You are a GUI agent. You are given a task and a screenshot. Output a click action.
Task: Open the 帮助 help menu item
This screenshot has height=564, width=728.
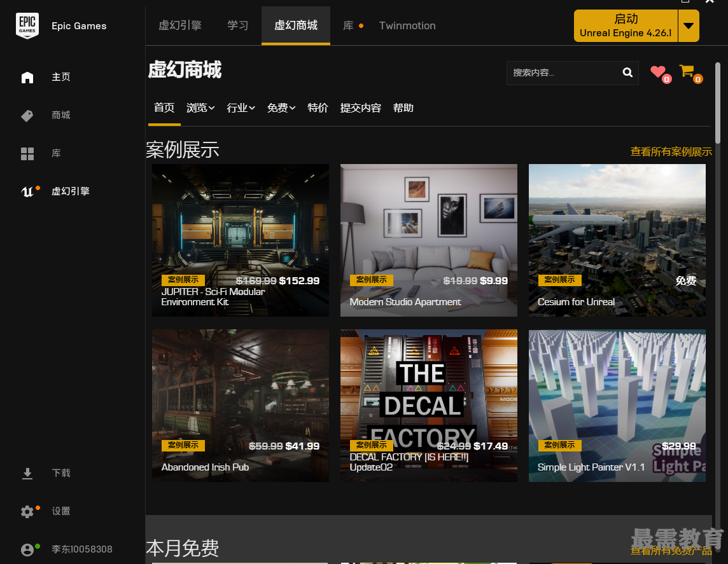403,108
